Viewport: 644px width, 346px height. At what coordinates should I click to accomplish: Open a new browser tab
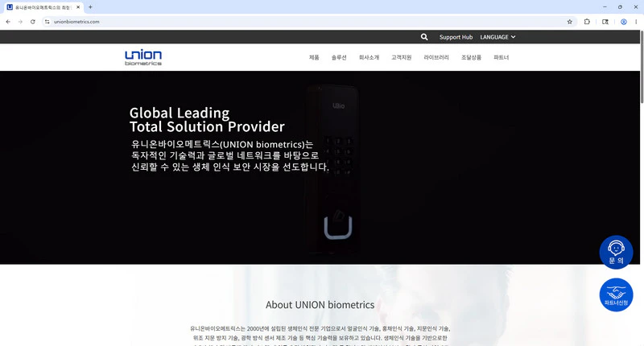coord(90,7)
